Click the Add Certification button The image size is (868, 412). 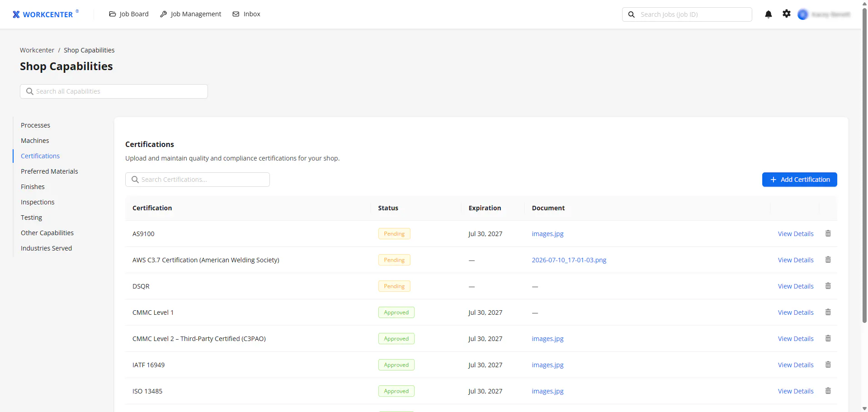(x=799, y=180)
